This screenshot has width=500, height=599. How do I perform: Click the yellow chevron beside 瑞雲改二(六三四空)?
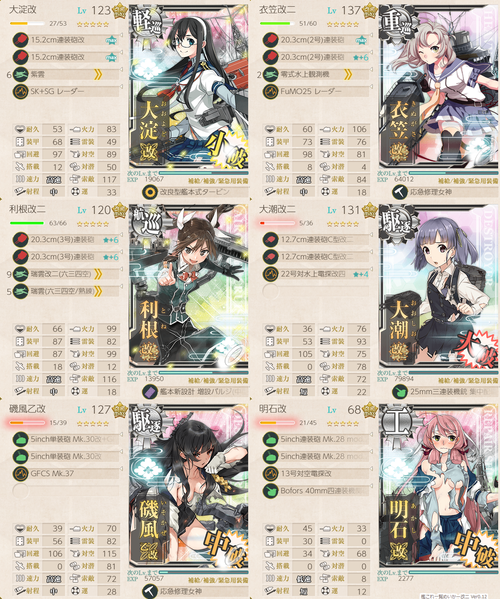(98, 274)
